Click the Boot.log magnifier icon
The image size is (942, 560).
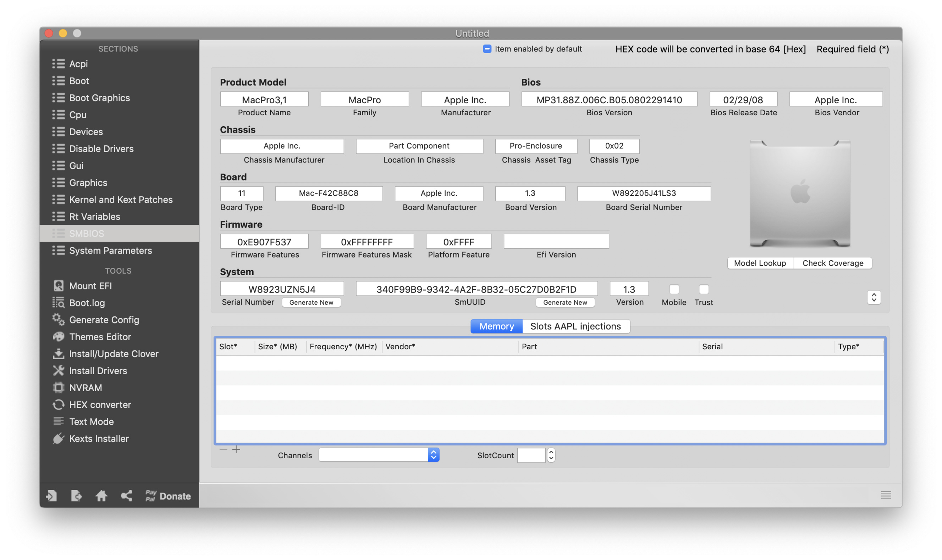(58, 303)
